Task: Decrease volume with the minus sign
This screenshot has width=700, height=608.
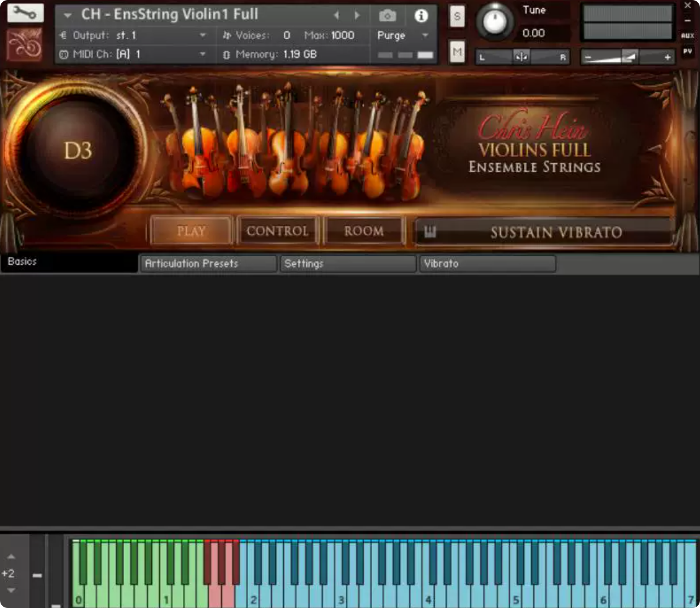Action: click(x=588, y=57)
